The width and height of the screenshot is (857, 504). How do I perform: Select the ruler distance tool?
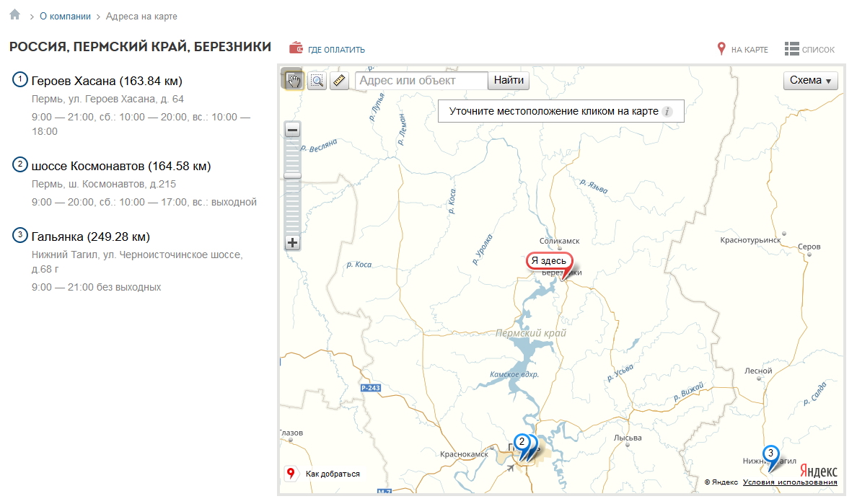point(339,81)
